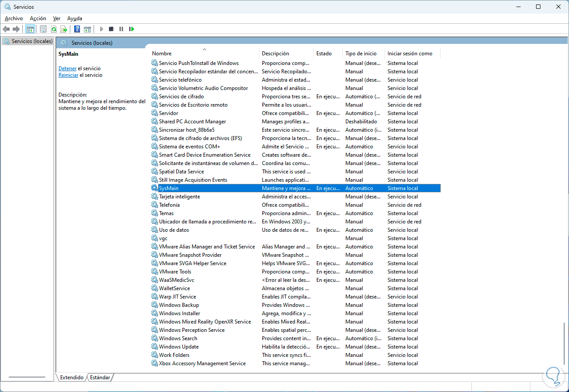Stop the service with the square toolbar icon
Image resolution: width=569 pixels, height=392 pixels.
[x=111, y=29]
